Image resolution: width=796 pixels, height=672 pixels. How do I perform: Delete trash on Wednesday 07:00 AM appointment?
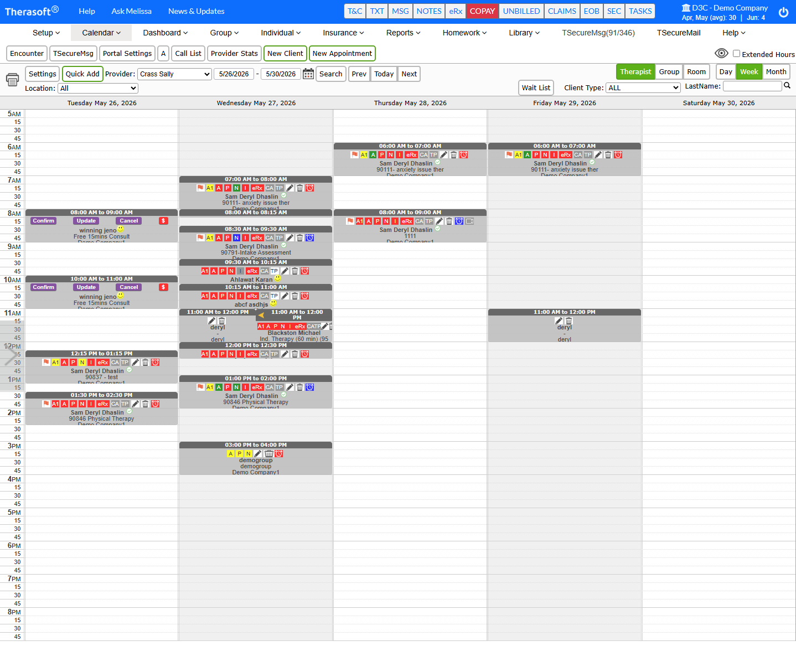[x=299, y=188]
